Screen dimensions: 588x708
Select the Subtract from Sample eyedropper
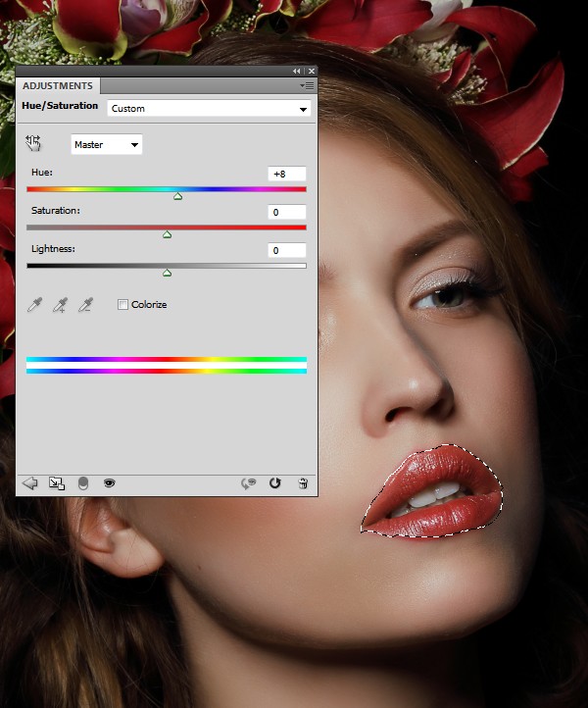tap(86, 305)
